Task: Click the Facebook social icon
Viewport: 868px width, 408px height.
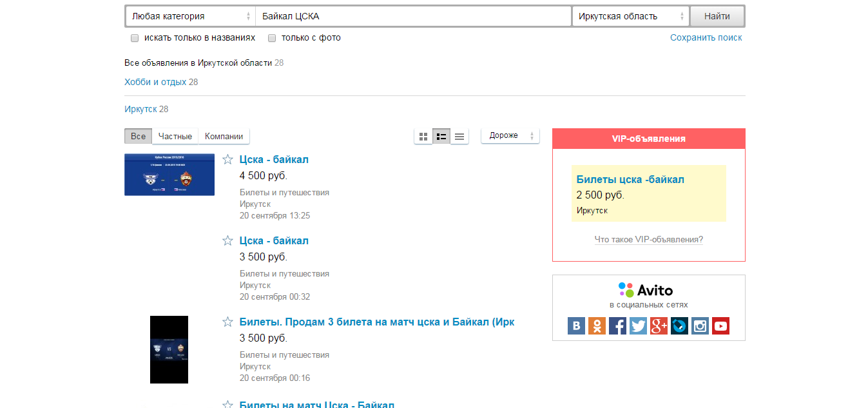Action: [x=617, y=326]
